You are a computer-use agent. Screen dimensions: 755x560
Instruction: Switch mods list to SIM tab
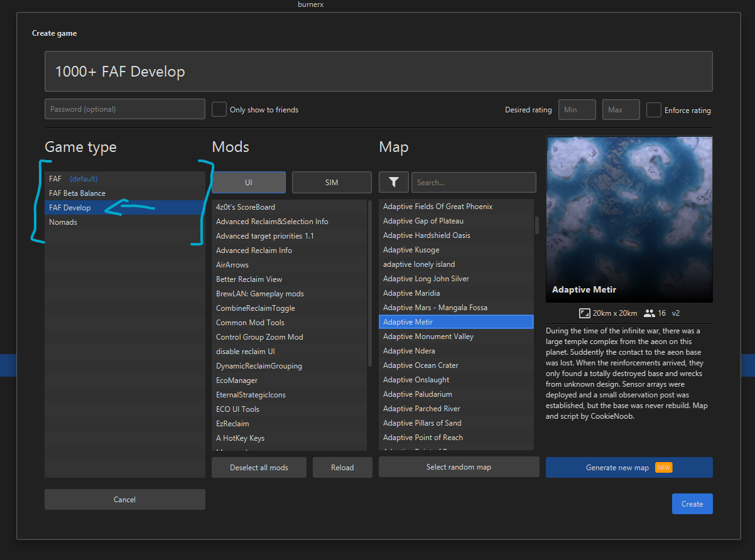[332, 183]
